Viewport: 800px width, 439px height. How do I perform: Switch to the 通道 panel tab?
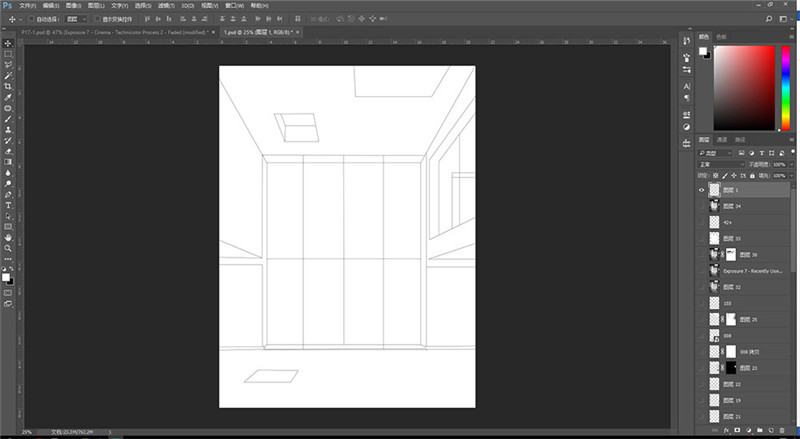[722, 139]
